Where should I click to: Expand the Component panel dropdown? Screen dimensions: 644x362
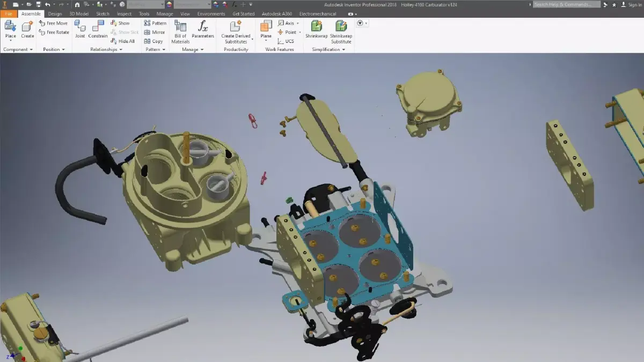click(18, 49)
